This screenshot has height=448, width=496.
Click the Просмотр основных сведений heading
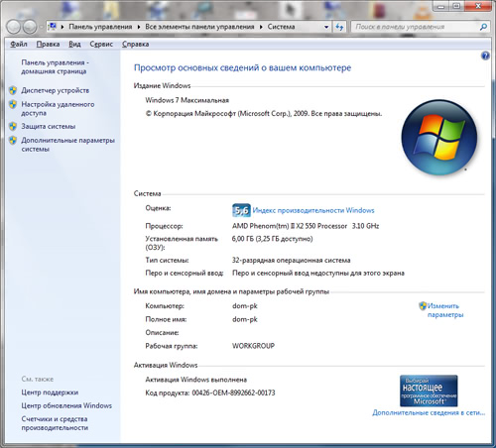242,67
